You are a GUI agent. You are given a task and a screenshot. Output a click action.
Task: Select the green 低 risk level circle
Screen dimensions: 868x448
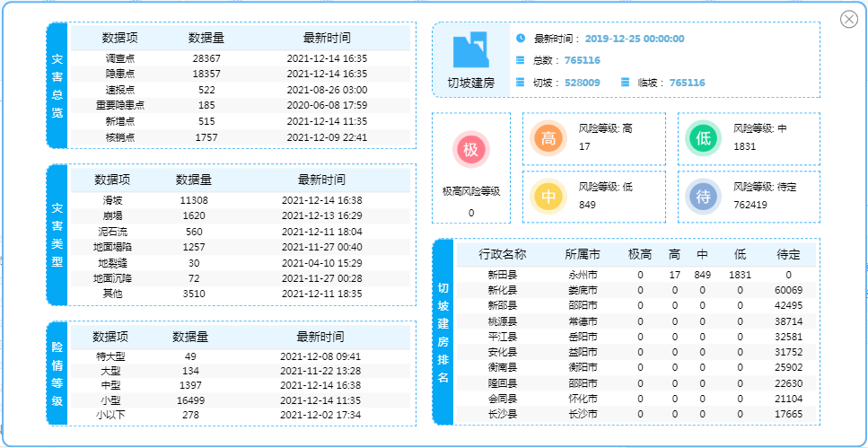pos(704,138)
